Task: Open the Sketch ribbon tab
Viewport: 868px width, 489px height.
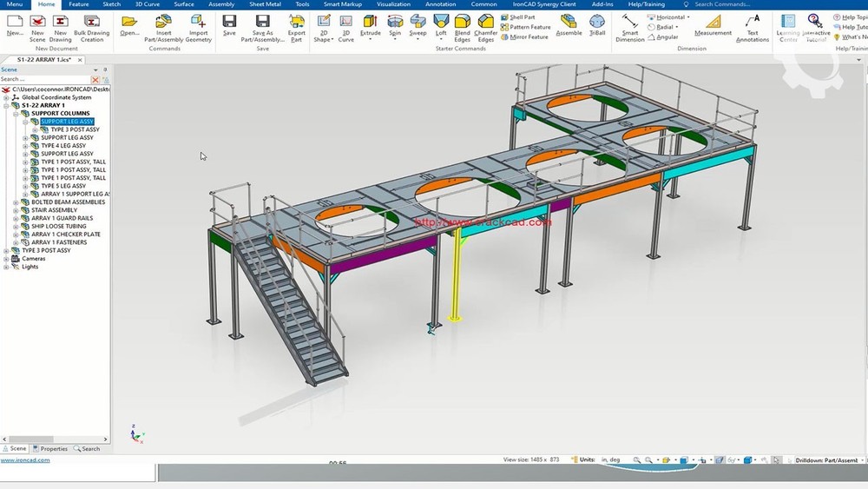Action: [111, 3]
